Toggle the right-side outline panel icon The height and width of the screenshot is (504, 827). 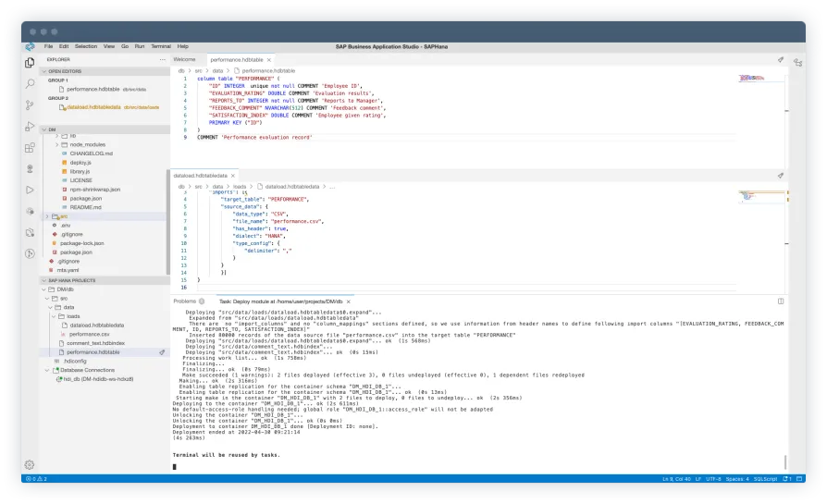tap(798, 62)
